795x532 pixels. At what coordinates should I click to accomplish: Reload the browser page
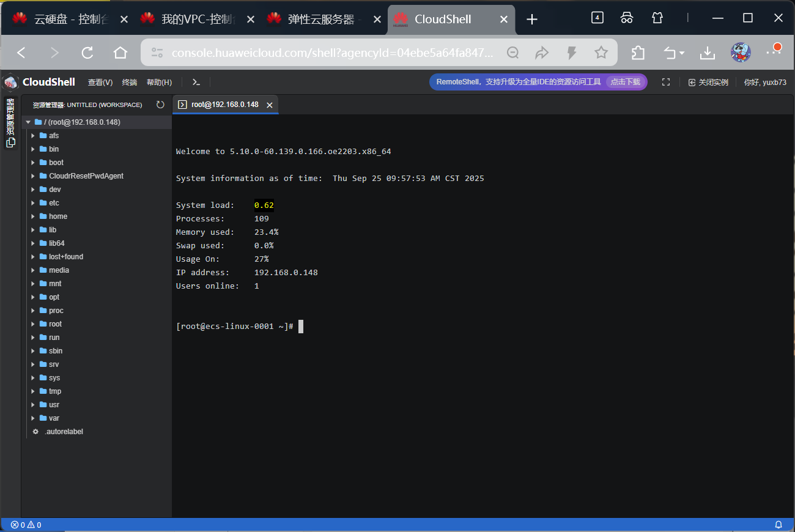coord(87,53)
